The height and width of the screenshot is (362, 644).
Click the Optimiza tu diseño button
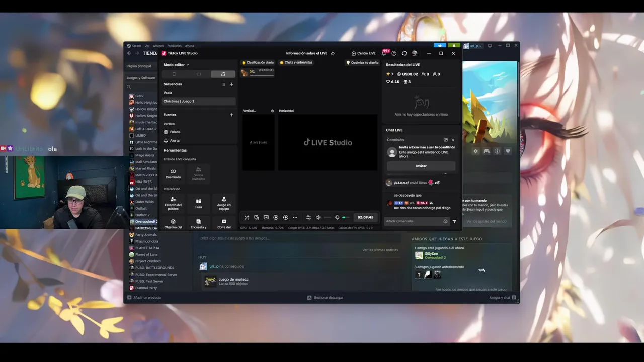click(362, 63)
